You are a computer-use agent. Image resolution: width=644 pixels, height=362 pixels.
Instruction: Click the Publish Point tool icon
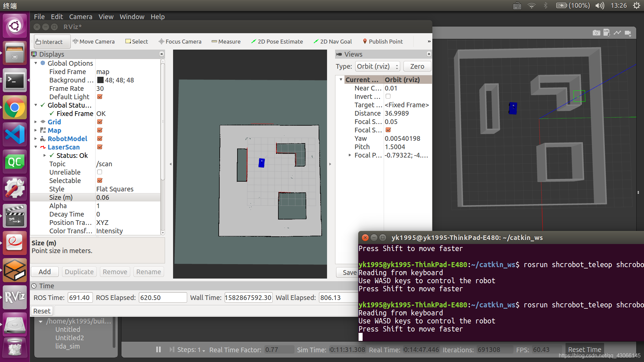pyautogui.click(x=365, y=41)
